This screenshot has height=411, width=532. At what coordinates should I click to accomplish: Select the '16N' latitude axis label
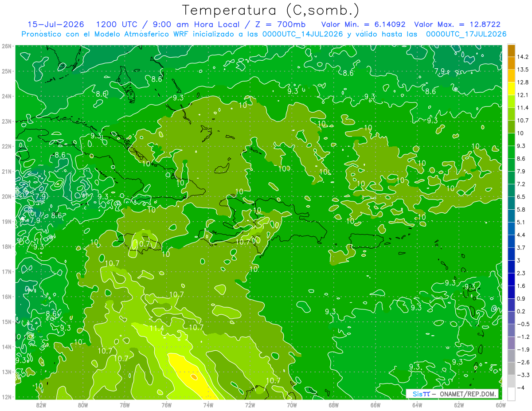pos(7,297)
